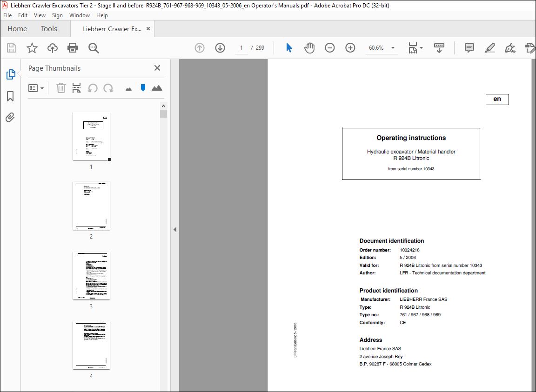Screen dimensions: 536x392
Task: Select page 3 thumbnail
Action: pyautogui.click(x=91, y=275)
